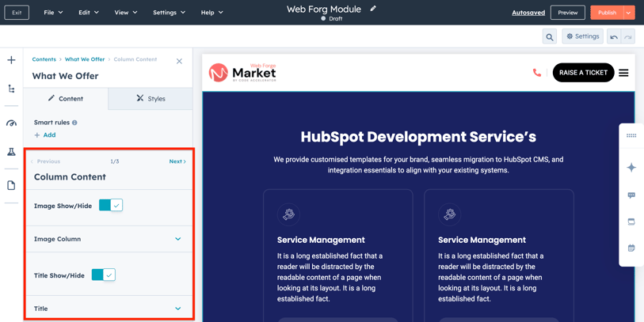
Task: Open the A/B test flask icon
Action: point(11,152)
